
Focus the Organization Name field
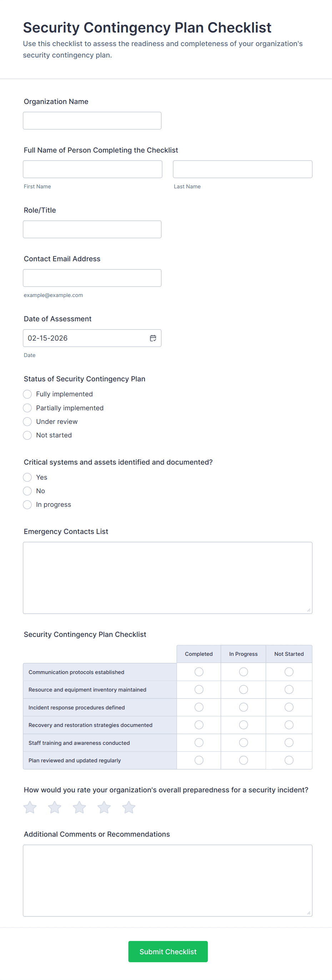coord(92,120)
